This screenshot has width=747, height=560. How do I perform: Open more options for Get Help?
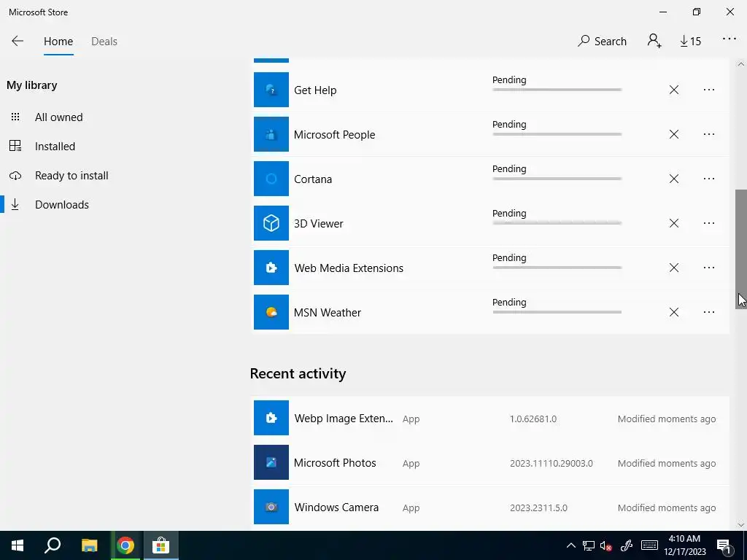point(709,90)
